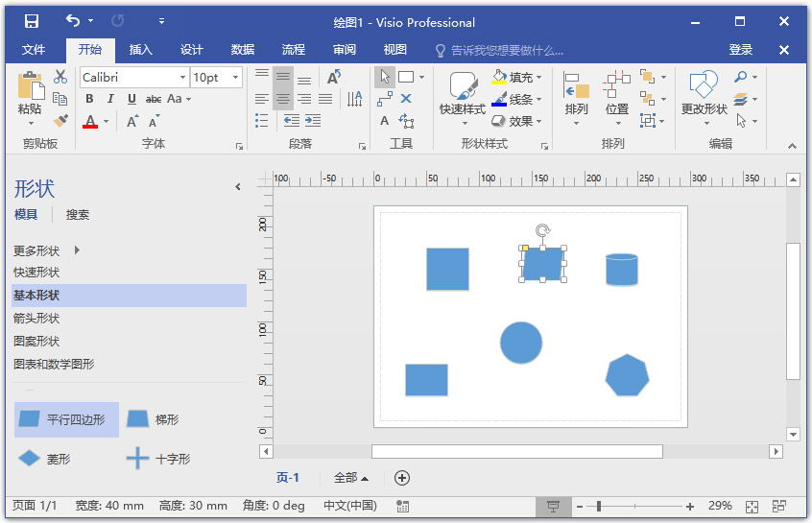Collapse the ribbon with the chevron
The height and width of the screenshot is (523, 812).
point(792,146)
